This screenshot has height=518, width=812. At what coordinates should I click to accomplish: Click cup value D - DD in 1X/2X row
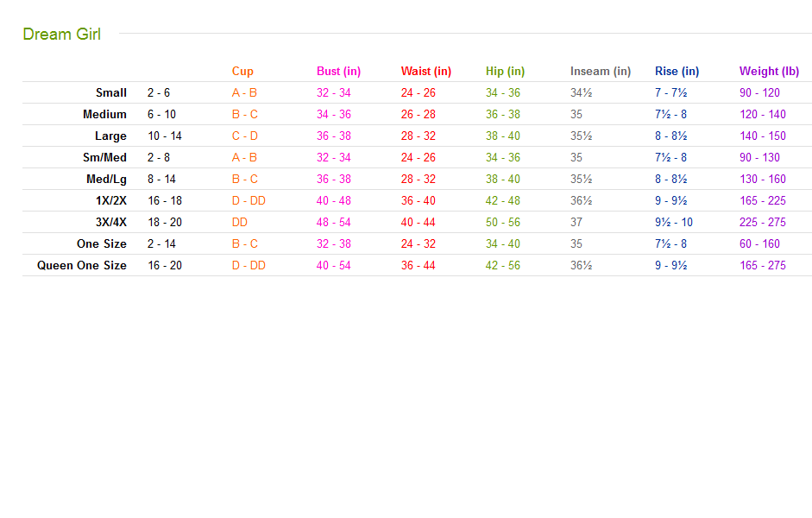(249, 201)
